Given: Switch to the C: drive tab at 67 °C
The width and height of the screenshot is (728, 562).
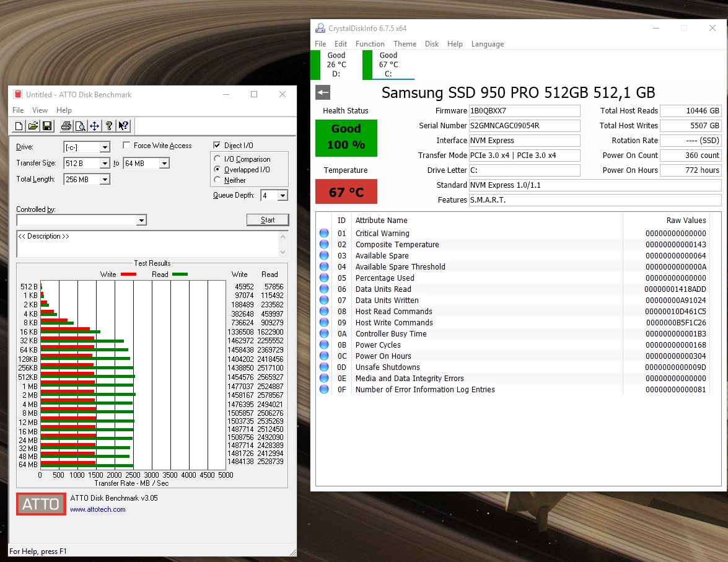Looking at the screenshot, I should click(x=388, y=64).
